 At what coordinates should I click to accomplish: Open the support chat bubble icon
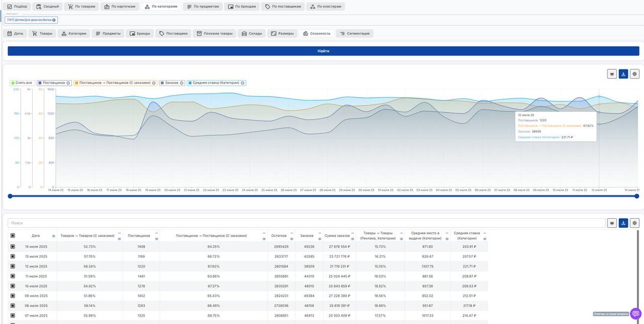click(636, 313)
